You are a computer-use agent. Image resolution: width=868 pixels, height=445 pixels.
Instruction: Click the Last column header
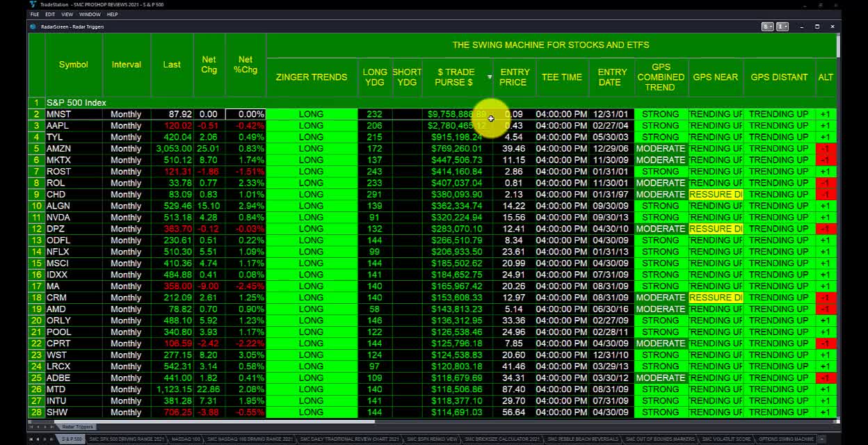click(172, 65)
